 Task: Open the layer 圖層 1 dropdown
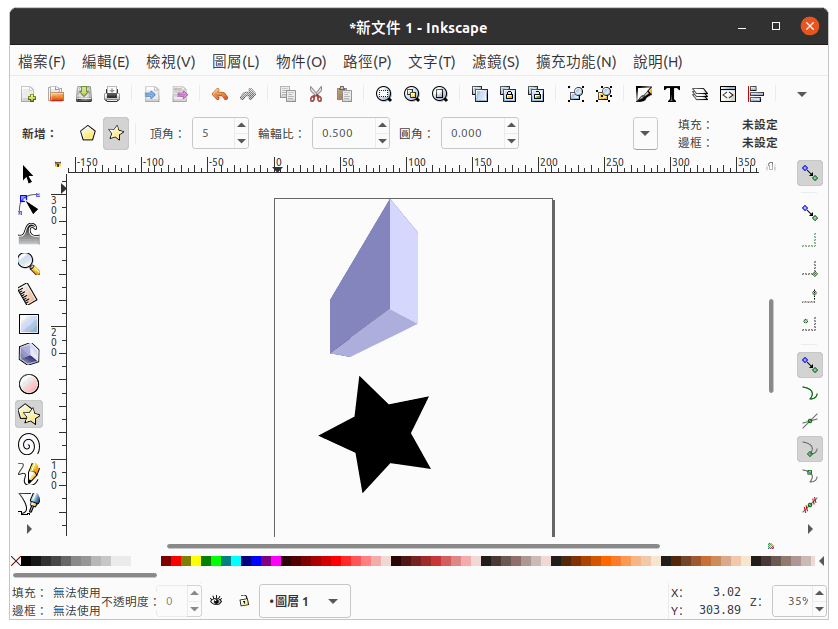pos(305,601)
